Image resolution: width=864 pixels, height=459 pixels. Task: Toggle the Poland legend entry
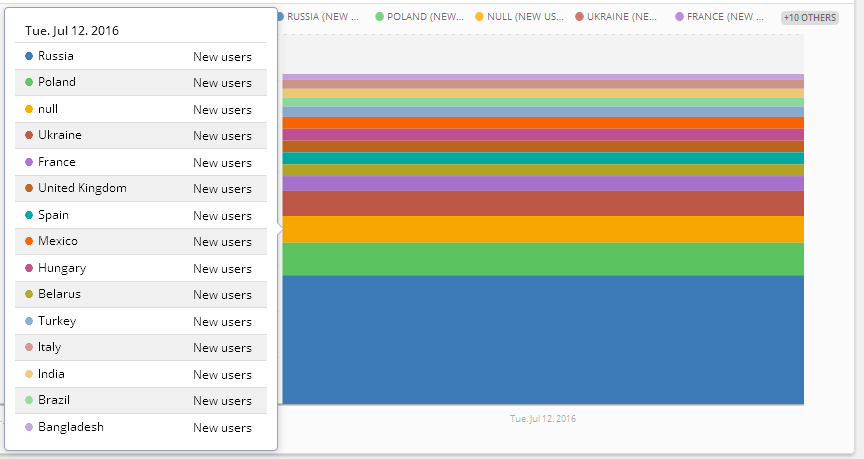coord(419,17)
